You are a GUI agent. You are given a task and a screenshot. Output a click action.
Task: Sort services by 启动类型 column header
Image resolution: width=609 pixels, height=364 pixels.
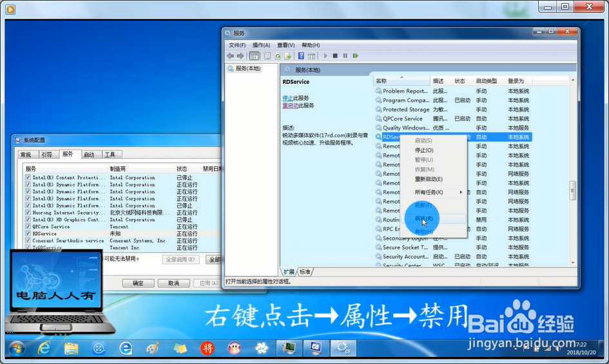coord(489,81)
